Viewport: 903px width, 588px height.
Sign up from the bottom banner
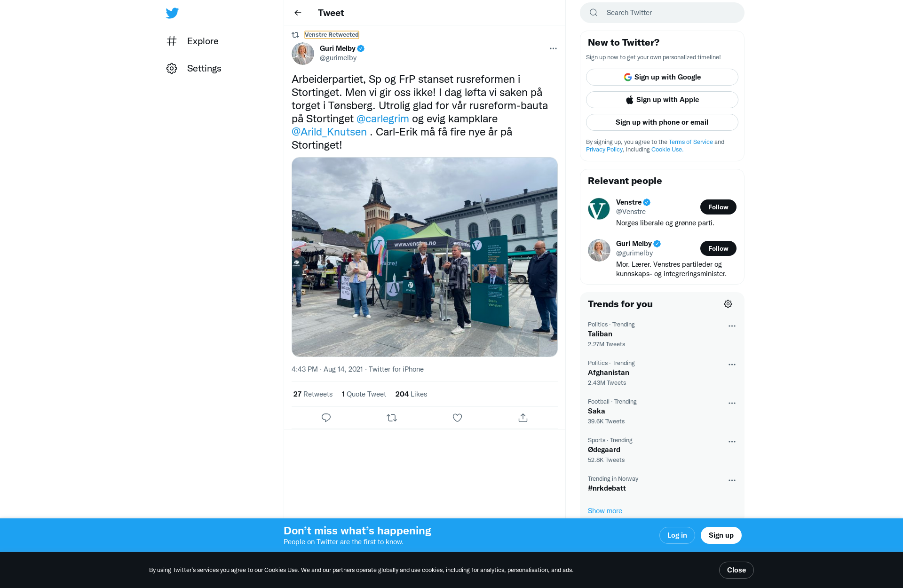(721, 535)
